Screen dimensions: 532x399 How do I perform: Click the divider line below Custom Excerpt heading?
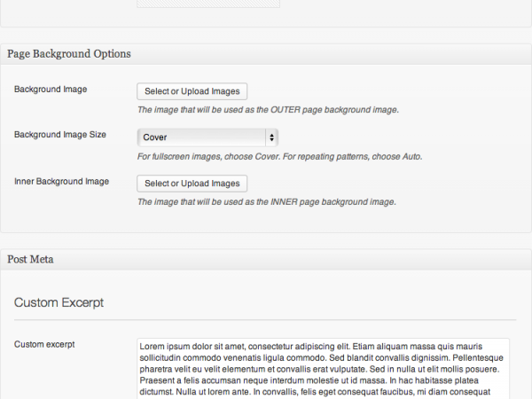[x=265, y=319]
